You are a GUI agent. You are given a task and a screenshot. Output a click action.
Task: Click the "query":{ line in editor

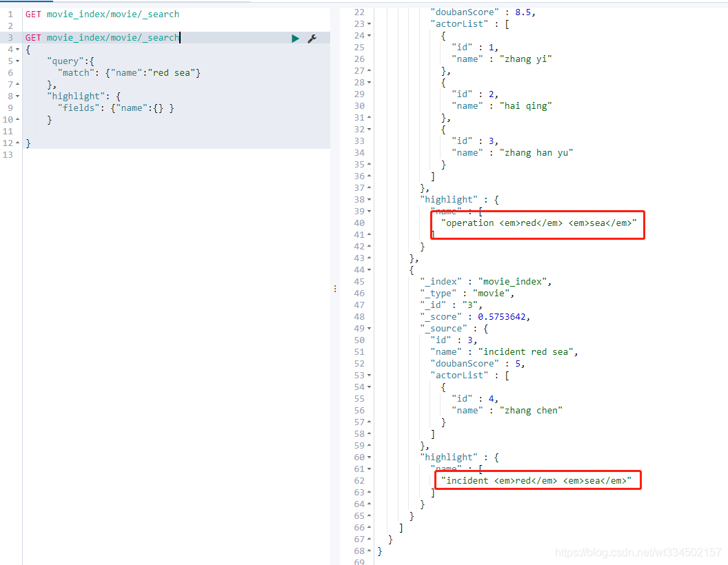coord(70,61)
